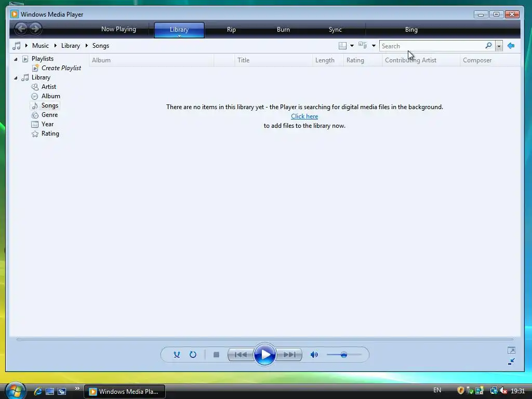The height and width of the screenshot is (399, 532).
Task: Adjust the volume slider
Action: tap(344, 355)
